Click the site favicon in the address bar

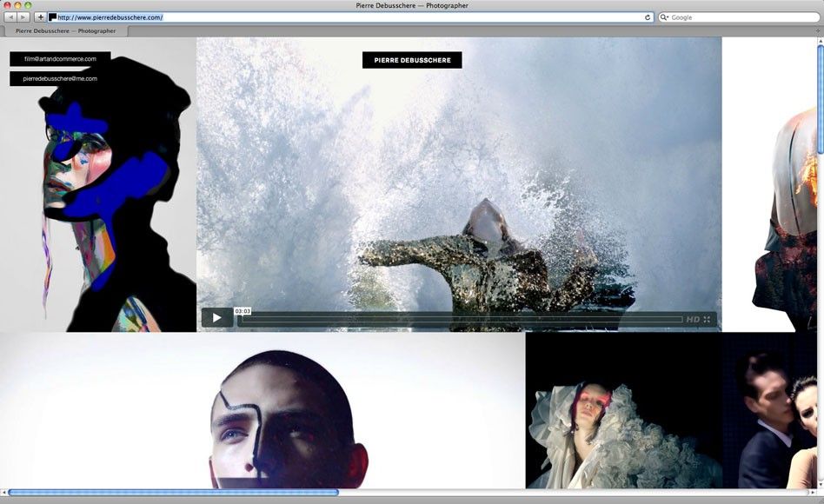click(x=52, y=17)
